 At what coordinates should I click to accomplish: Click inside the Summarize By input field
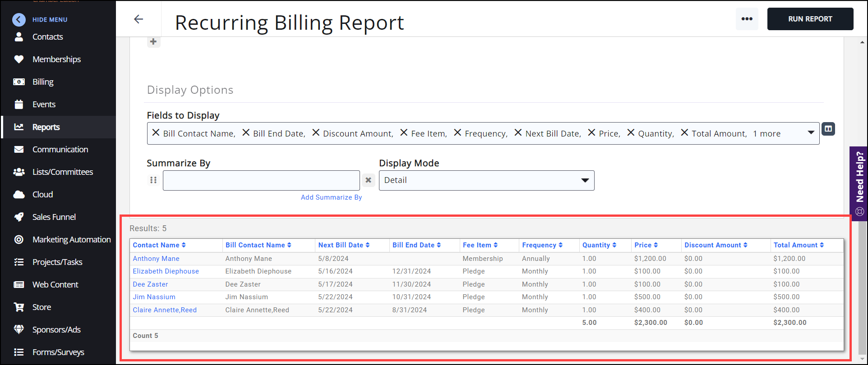pos(261,180)
